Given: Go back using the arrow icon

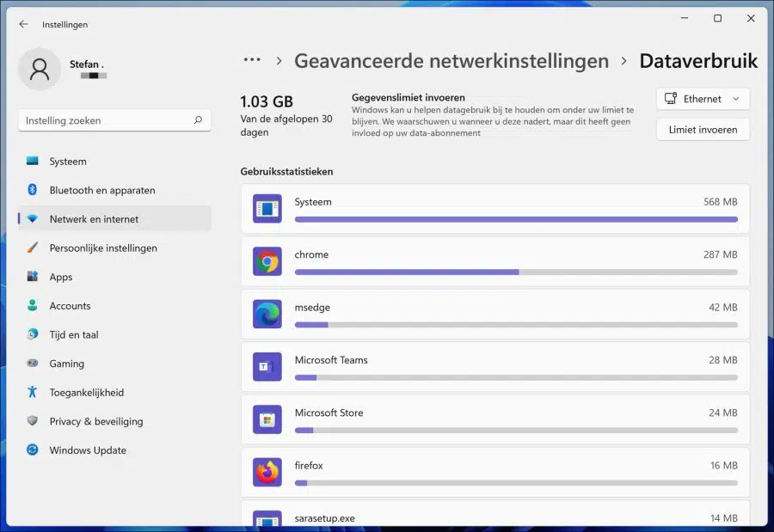Looking at the screenshot, I should point(24,24).
